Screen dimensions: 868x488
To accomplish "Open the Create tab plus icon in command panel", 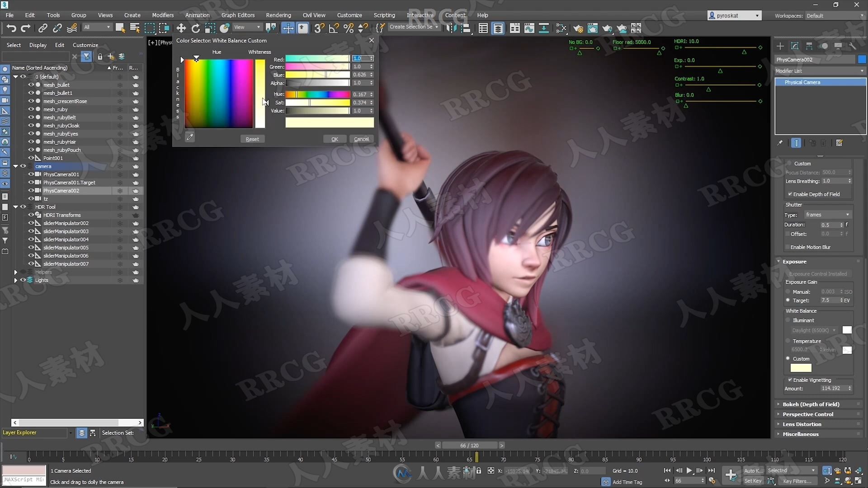I will tap(780, 46).
